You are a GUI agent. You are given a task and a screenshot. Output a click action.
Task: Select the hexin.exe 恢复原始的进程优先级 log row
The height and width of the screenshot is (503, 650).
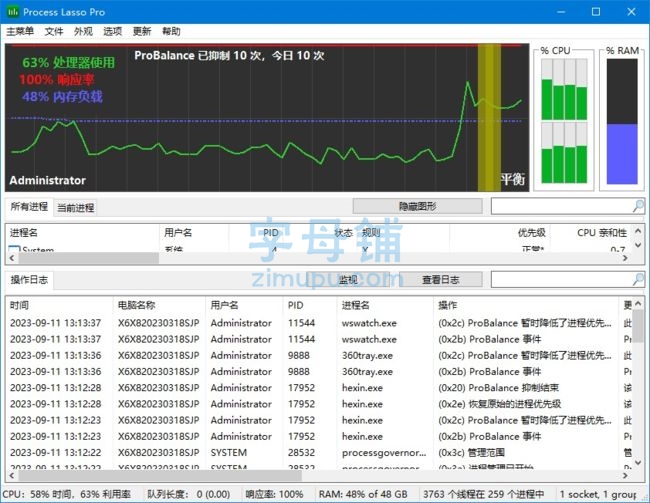point(318,404)
